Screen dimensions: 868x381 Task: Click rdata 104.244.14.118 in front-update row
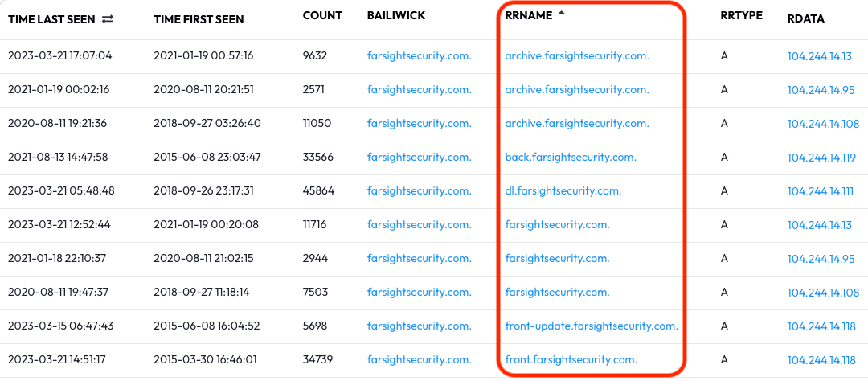pyautogui.click(x=821, y=326)
